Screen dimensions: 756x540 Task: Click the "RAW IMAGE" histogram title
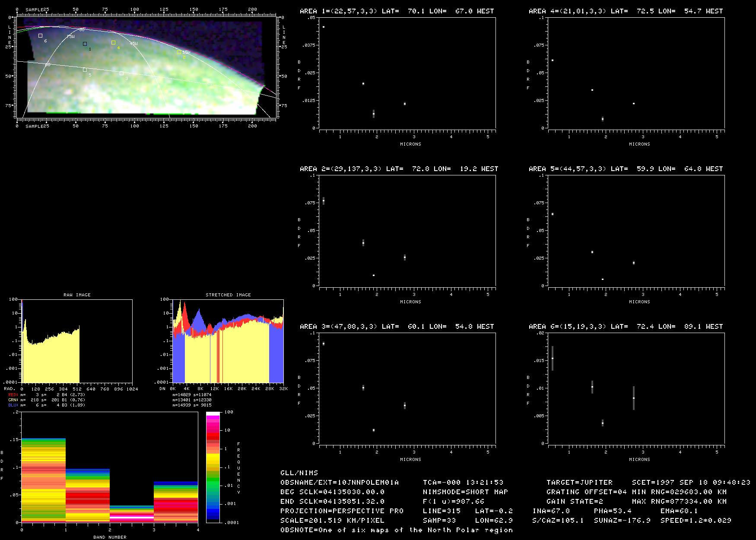[x=77, y=295]
